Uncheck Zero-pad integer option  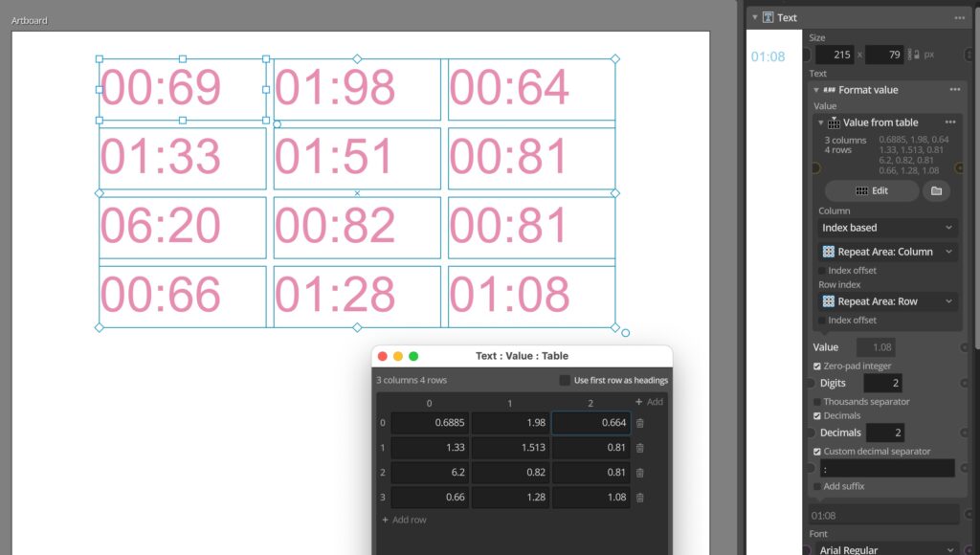coord(816,366)
